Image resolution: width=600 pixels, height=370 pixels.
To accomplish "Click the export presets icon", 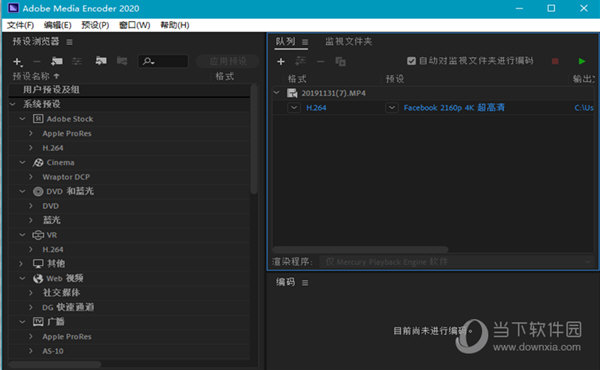I will pos(122,61).
